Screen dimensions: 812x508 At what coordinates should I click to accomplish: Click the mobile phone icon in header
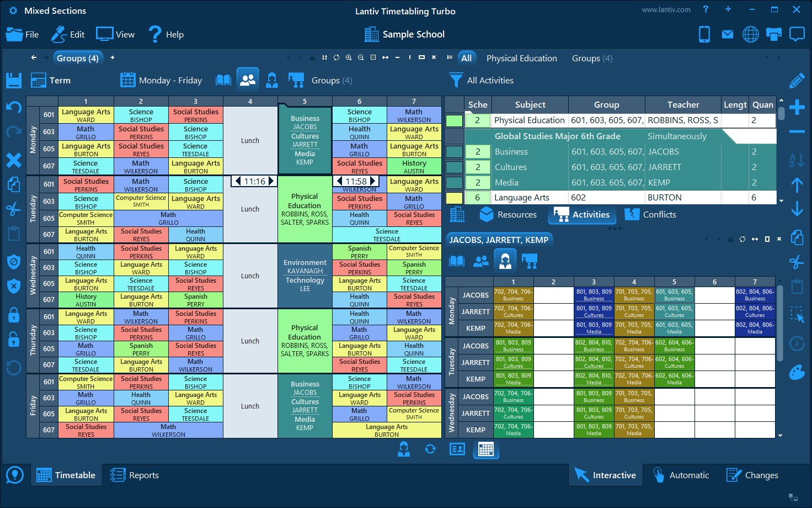[704, 34]
